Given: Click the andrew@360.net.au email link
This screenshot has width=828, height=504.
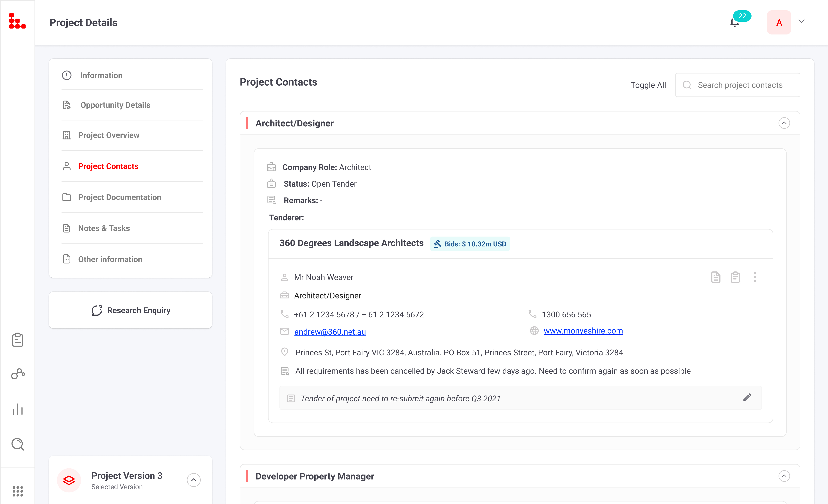Looking at the screenshot, I should [330, 332].
